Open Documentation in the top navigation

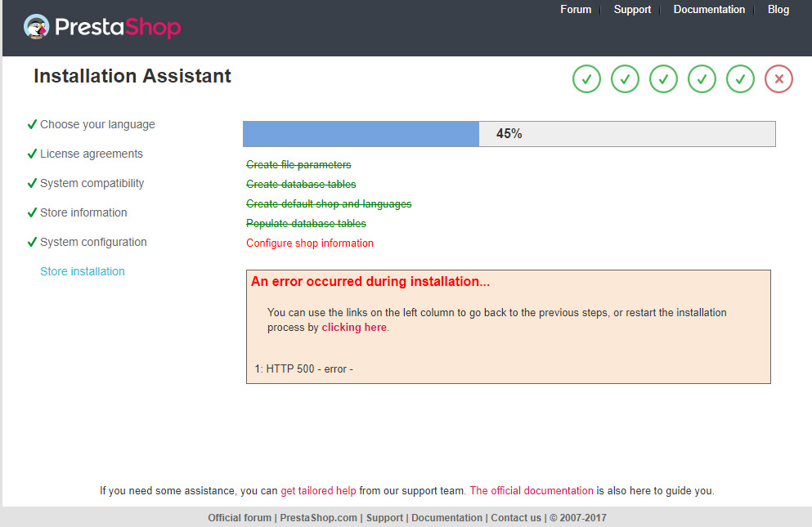tap(709, 9)
